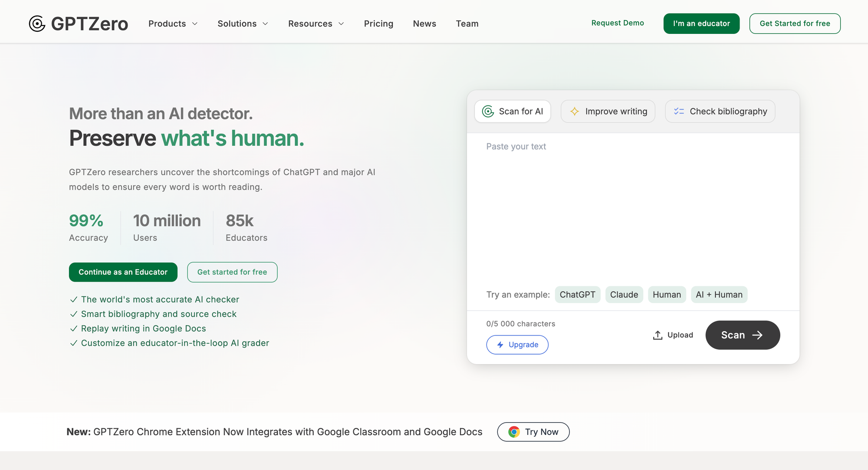Open the Products menu

coord(173,23)
